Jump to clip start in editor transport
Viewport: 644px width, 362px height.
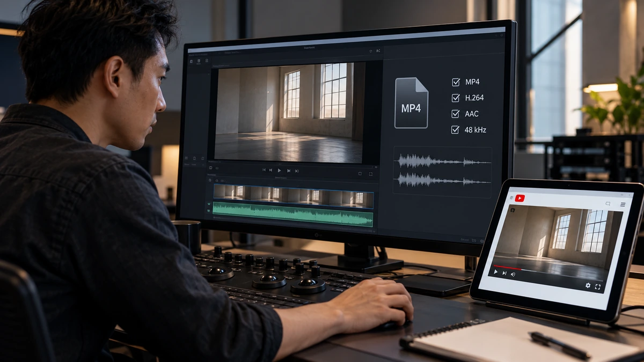tap(264, 170)
